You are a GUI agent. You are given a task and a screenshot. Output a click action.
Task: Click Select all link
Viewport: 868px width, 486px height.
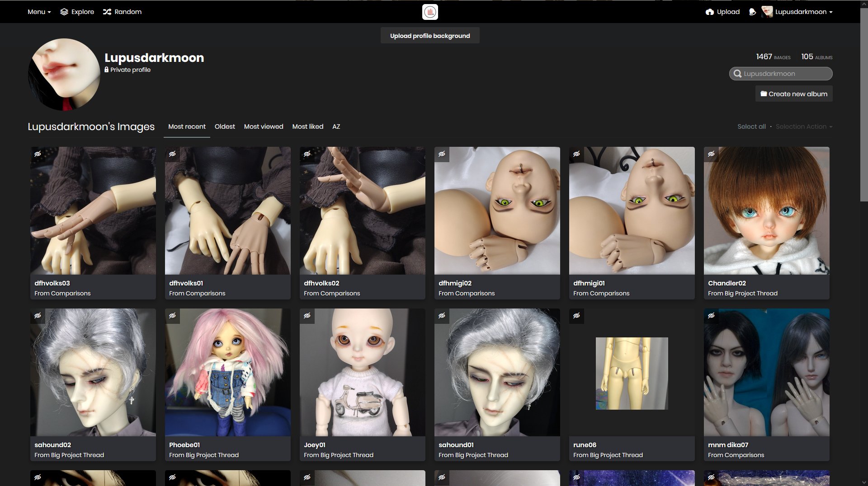(x=751, y=126)
